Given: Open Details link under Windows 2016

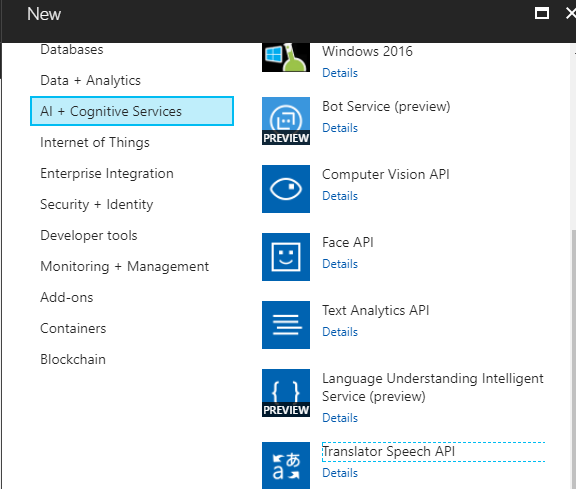Looking at the screenshot, I should pyautogui.click(x=340, y=73).
